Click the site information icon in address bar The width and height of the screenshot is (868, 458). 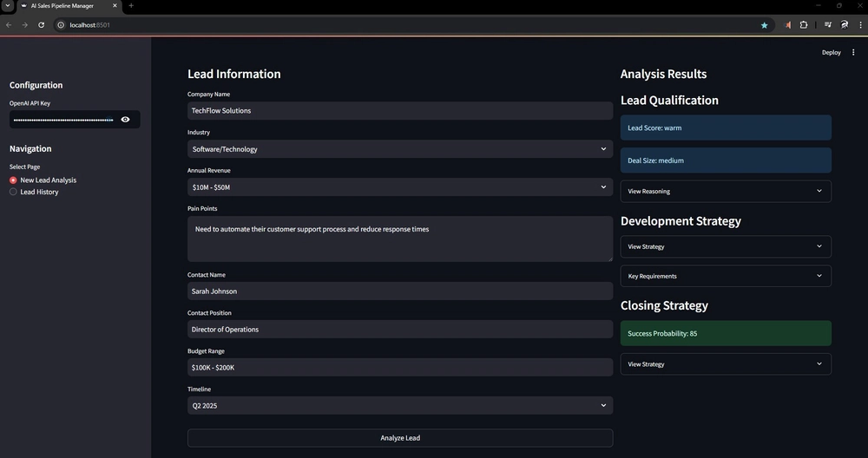[x=61, y=25]
